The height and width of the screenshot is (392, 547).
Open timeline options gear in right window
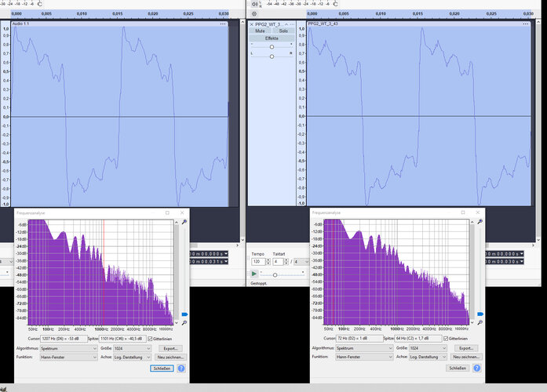click(x=254, y=14)
